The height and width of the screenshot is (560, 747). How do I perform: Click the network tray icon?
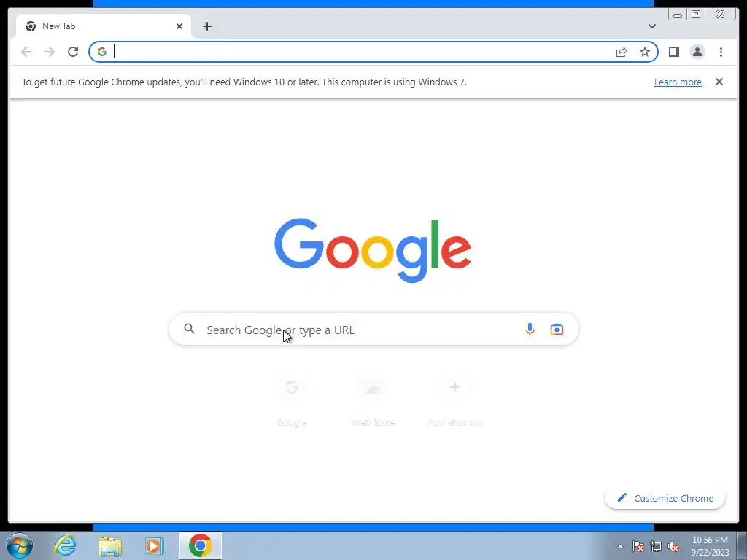(x=656, y=546)
